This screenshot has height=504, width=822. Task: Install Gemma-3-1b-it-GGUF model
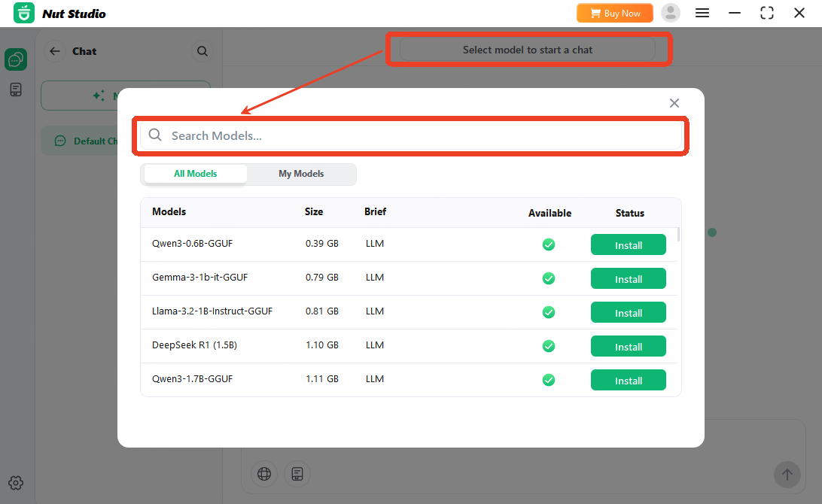(628, 279)
